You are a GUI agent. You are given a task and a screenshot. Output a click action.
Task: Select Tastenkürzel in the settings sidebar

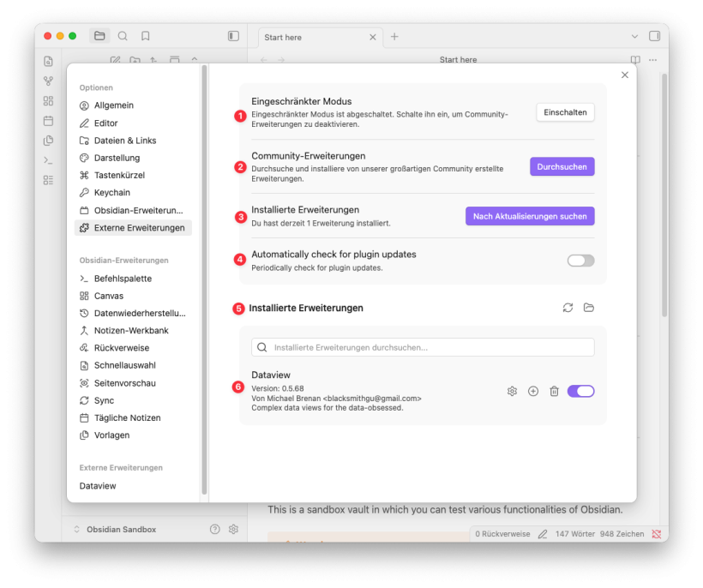[119, 175]
